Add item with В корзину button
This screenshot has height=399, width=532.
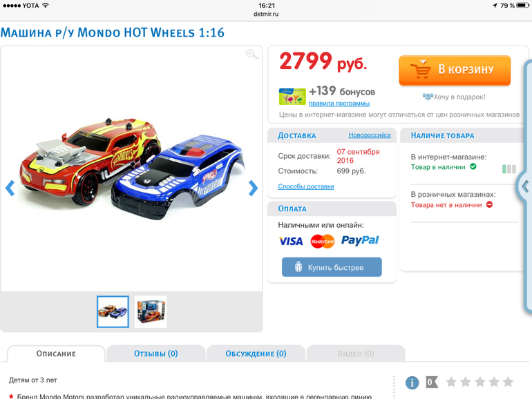455,70
